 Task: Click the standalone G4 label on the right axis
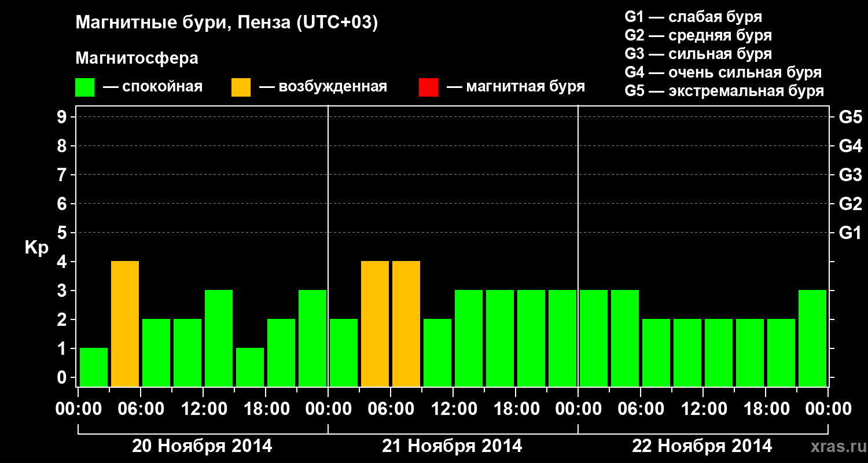850,146
